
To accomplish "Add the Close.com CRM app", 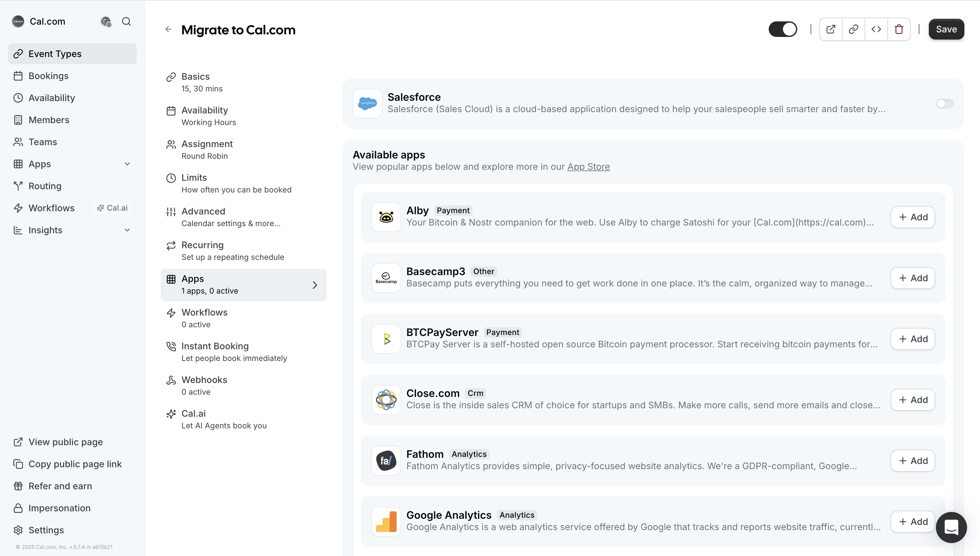I will (x=913, y=400).
